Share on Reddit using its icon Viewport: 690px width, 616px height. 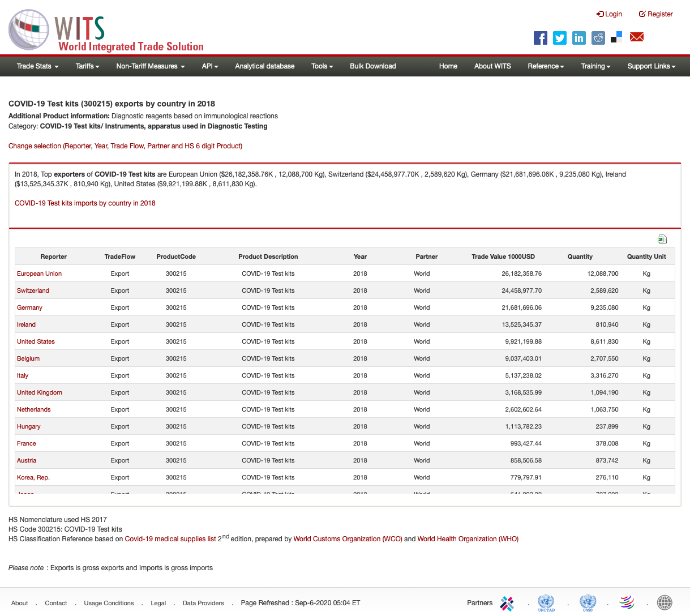(x=598, y=38)
